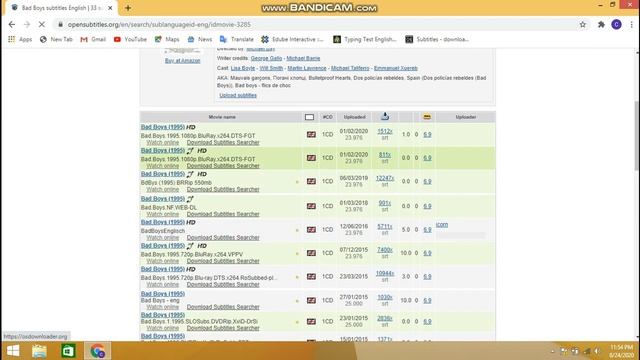Image resolution: width=640 pixels, height=360 pixels.
Task: Sort by the Movie name column
Action: coord(222,117)
